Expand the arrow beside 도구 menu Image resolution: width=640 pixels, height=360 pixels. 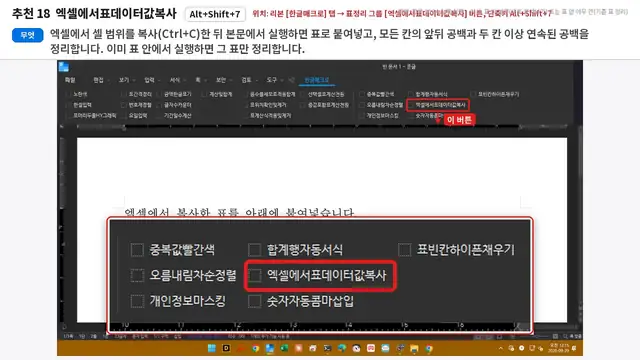[x=281, y=80]
